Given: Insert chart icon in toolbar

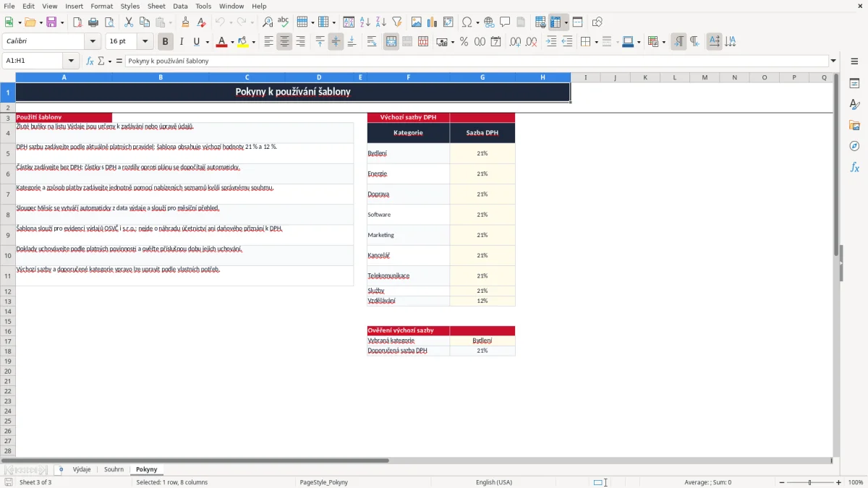Looking at the screenshot, I should [433, 22].
